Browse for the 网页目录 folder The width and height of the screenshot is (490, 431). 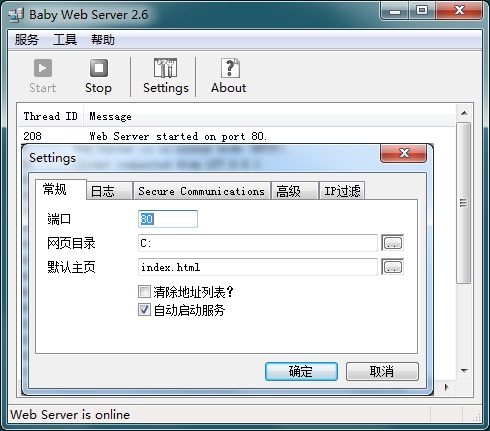[x=392, y=243]
